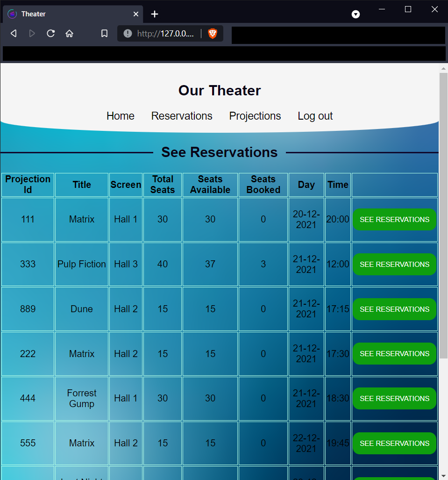Click the 19:45 time cell

coord(338,443)
